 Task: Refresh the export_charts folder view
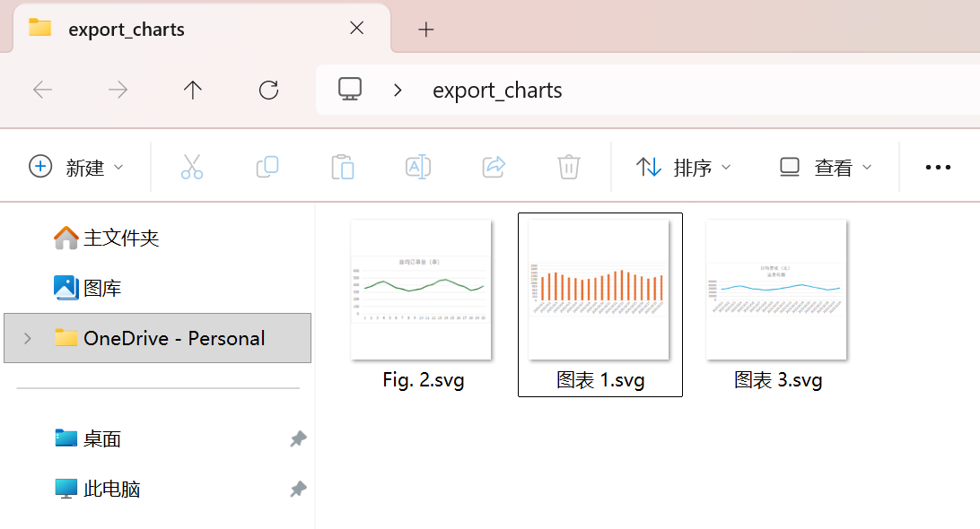(x=268, y=90)
